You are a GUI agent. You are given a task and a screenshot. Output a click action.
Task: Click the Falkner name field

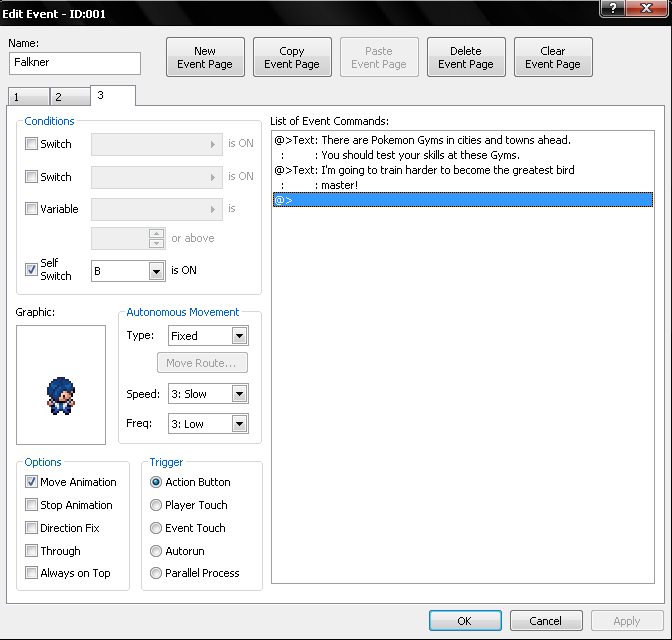75,63
